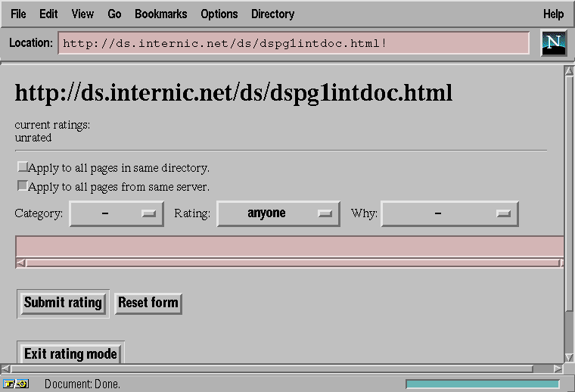Viewport: 575px width, 392px height.
Task: Click the left arrow of the page horizontal scrollbar
Action: 7,369
